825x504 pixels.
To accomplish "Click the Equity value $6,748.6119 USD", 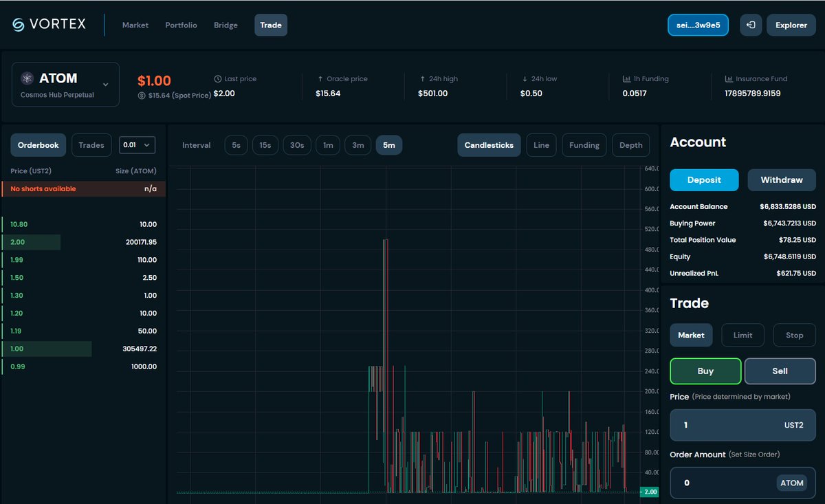I will pyautogui.click(x=789, y=257).
